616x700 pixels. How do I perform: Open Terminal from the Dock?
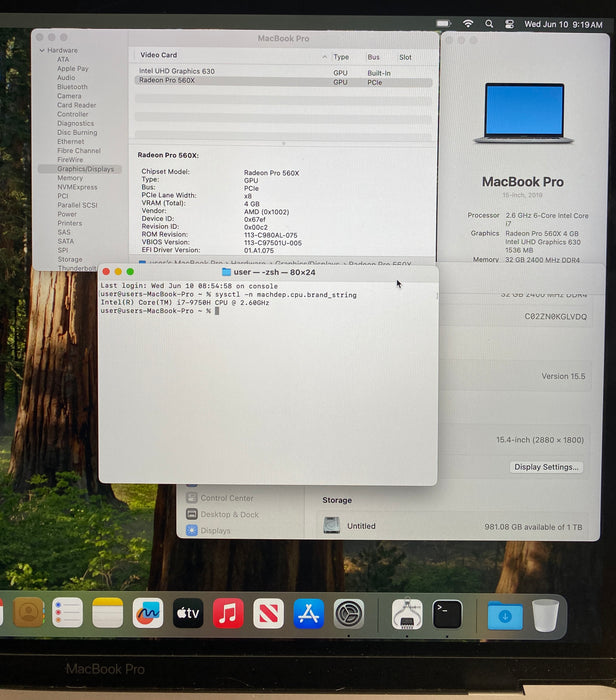pos(447,614)
